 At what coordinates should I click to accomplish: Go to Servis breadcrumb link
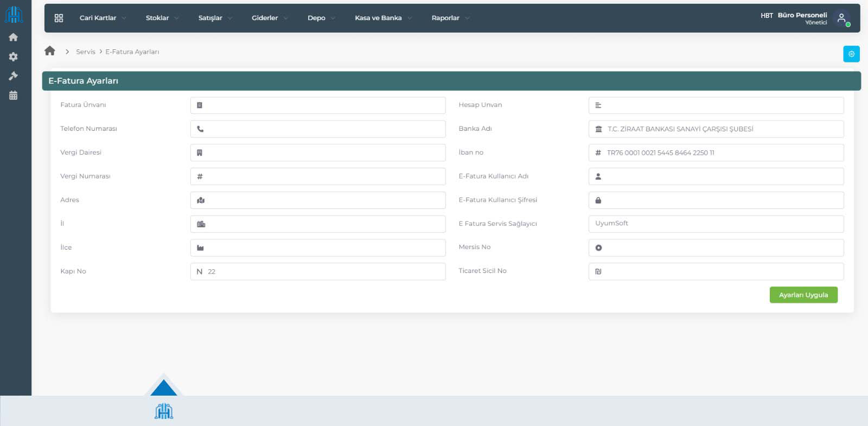pos(85,52)
